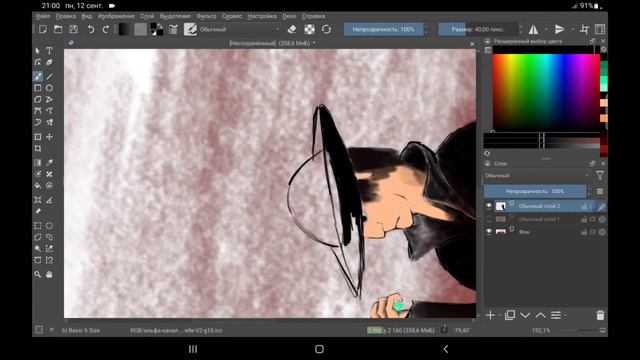
Task: Create a new document from toolbar
Action: (43, 29)
